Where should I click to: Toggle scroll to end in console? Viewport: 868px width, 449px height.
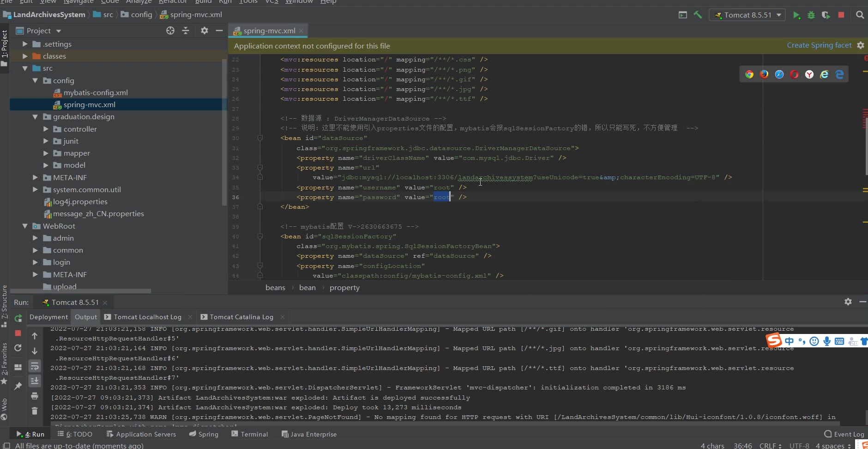[x=35, y=381]
